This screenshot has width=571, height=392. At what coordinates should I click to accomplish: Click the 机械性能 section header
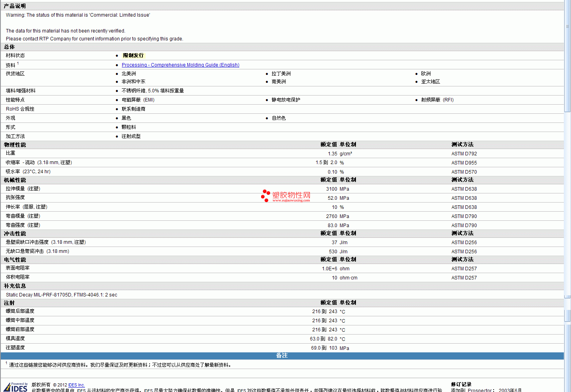coord(15,180)
